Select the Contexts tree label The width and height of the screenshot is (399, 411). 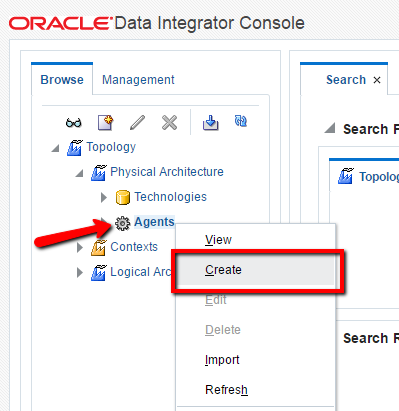[134, 247]
